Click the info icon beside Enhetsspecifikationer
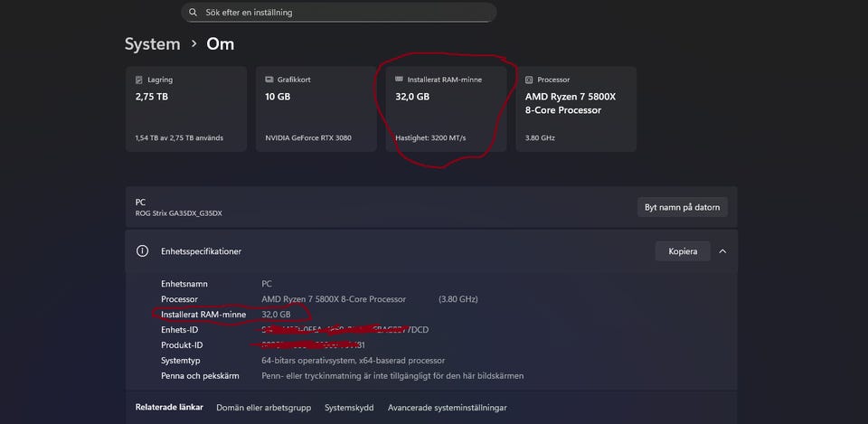Screen dimensions: 868x424 click(x=142, y=251)
